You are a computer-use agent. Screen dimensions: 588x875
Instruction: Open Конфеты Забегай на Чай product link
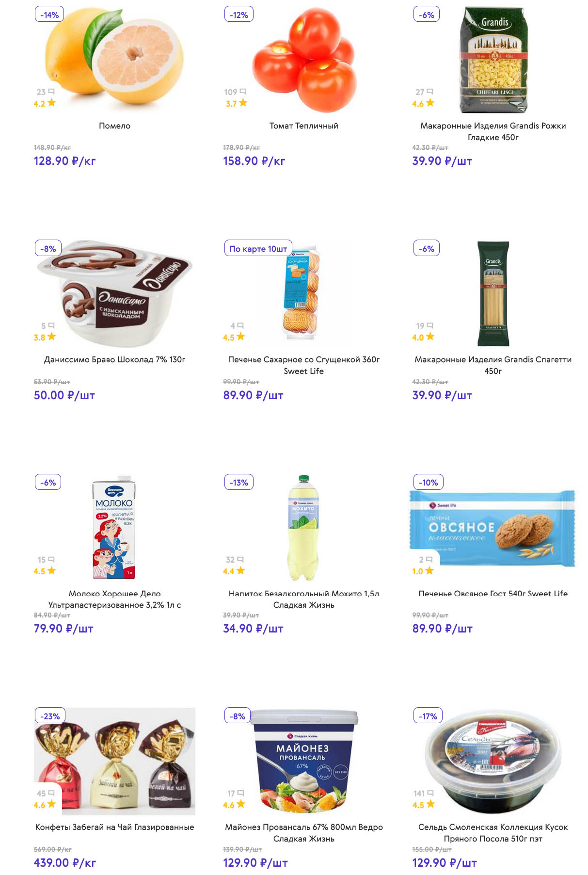pos(114,827)
